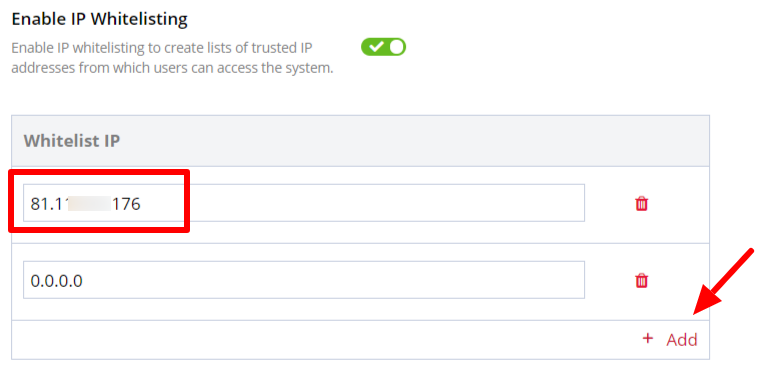
Task: Click the white knob of the whitelisting switch
Action: 396,47
